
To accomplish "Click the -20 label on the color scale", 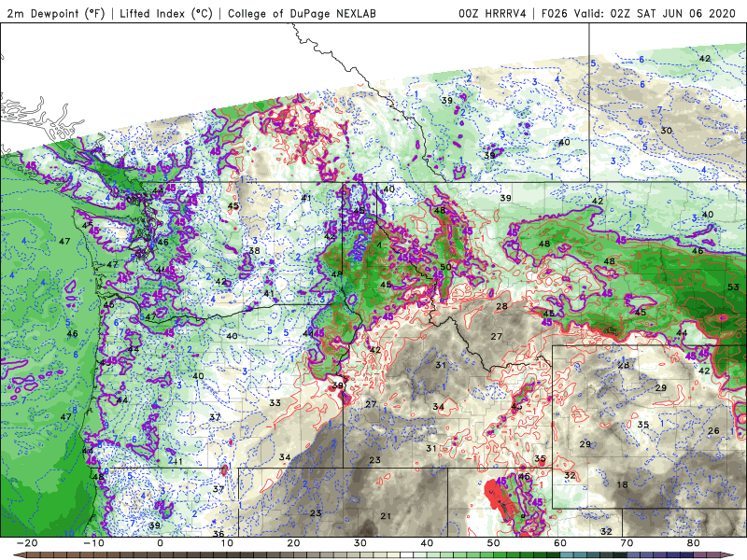I will (27, 543).
